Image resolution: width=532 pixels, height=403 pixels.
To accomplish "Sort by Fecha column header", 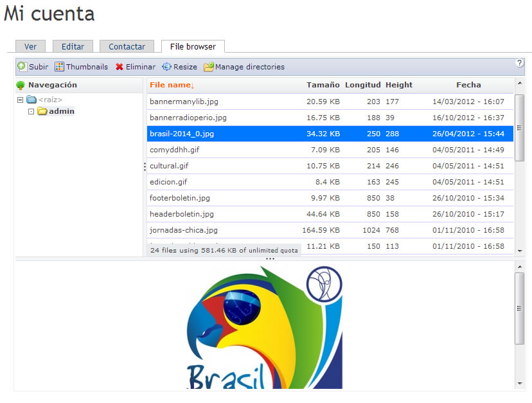I will coord(468,85).
